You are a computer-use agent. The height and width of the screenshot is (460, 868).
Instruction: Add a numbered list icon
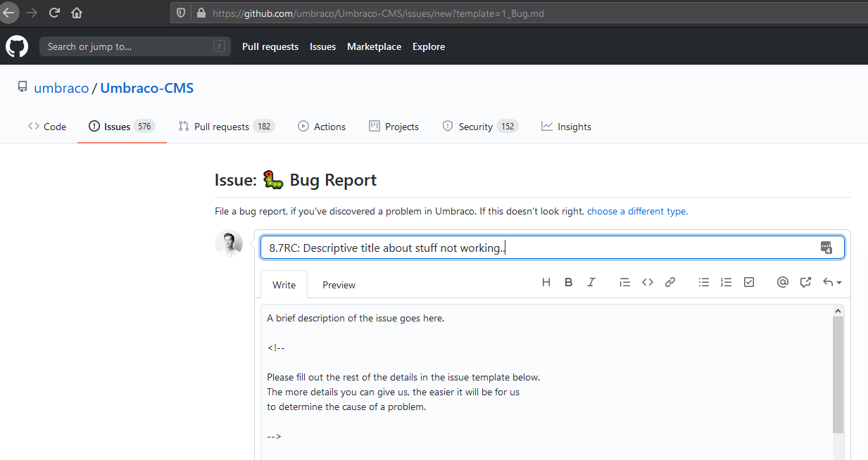coord(727,282)
